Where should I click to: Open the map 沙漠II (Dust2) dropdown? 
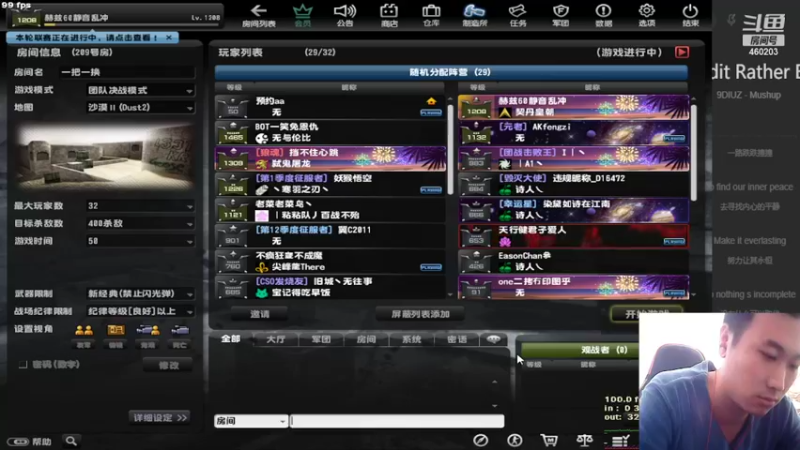140,108
